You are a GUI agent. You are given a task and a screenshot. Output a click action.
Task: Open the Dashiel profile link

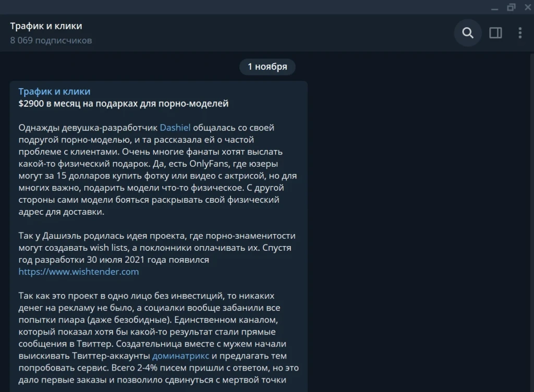tap(175, 128)
